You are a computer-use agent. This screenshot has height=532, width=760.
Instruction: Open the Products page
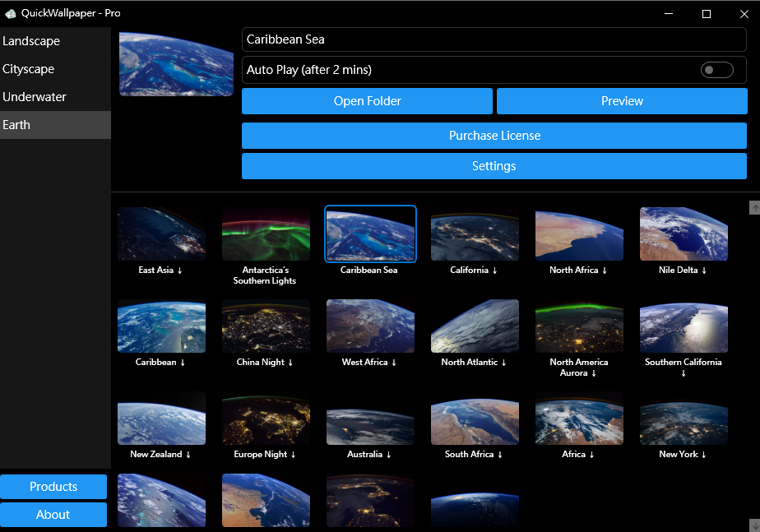tap(53, 487)
